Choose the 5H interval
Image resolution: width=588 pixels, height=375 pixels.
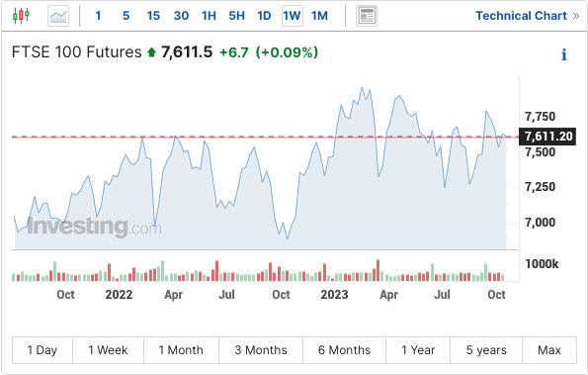(x=236, y=16)
